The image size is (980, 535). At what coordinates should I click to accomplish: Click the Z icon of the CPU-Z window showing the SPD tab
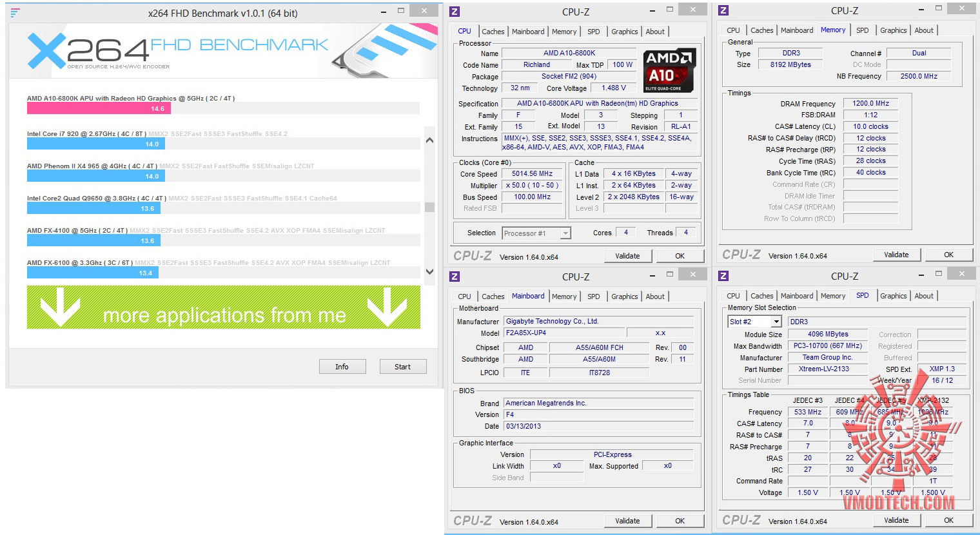click(723, 276)
